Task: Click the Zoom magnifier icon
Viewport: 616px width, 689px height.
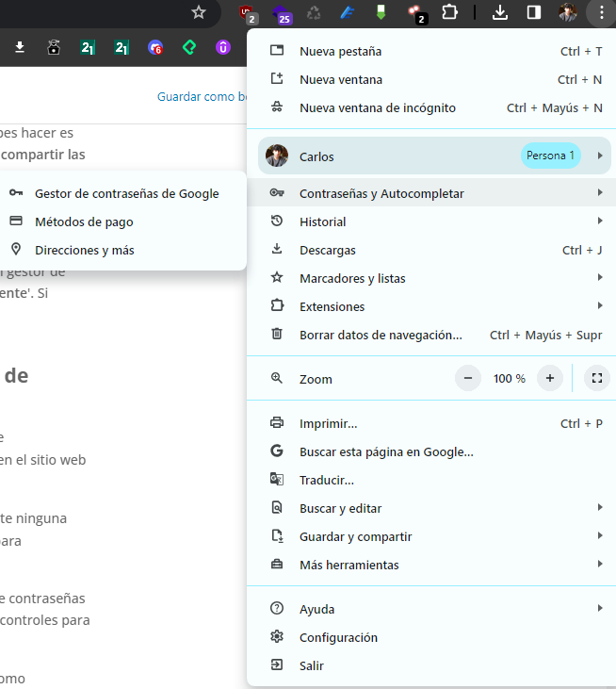Action: 277,378
